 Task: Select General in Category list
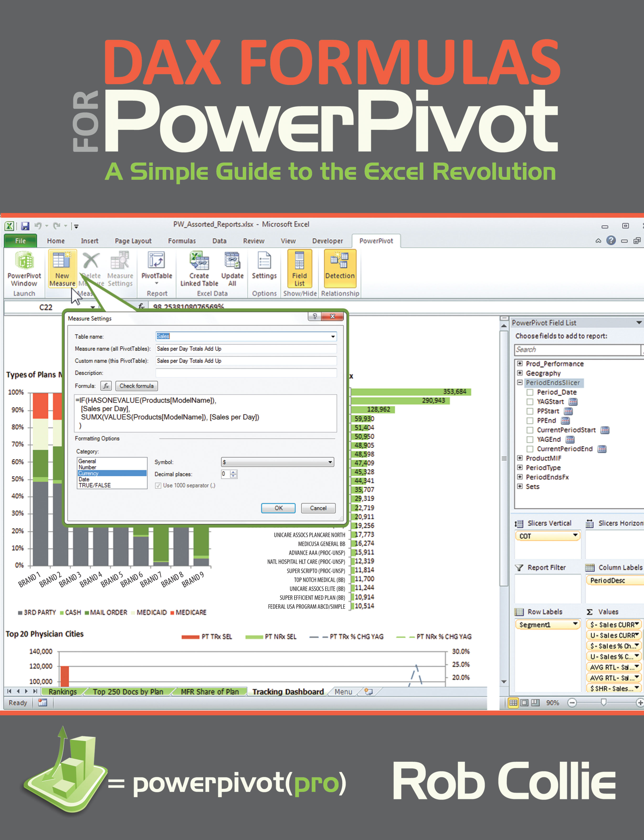pyautogui.click(x=112, y=461)
